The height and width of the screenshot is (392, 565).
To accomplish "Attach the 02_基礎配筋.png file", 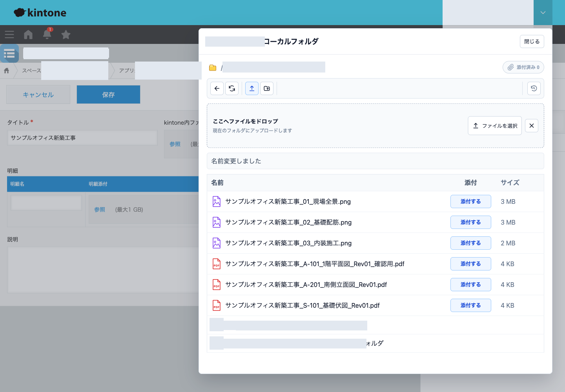I will [x=471, y=222].
